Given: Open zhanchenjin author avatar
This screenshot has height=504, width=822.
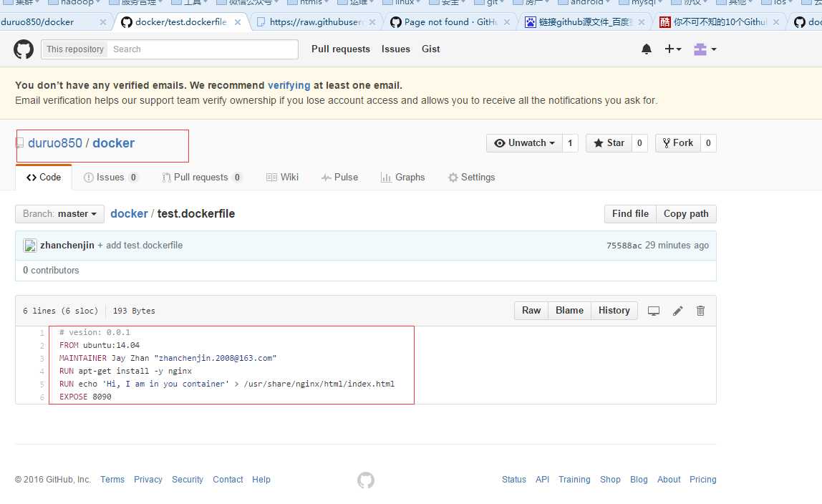Looking at the screenshot, I should click(30, 245).
